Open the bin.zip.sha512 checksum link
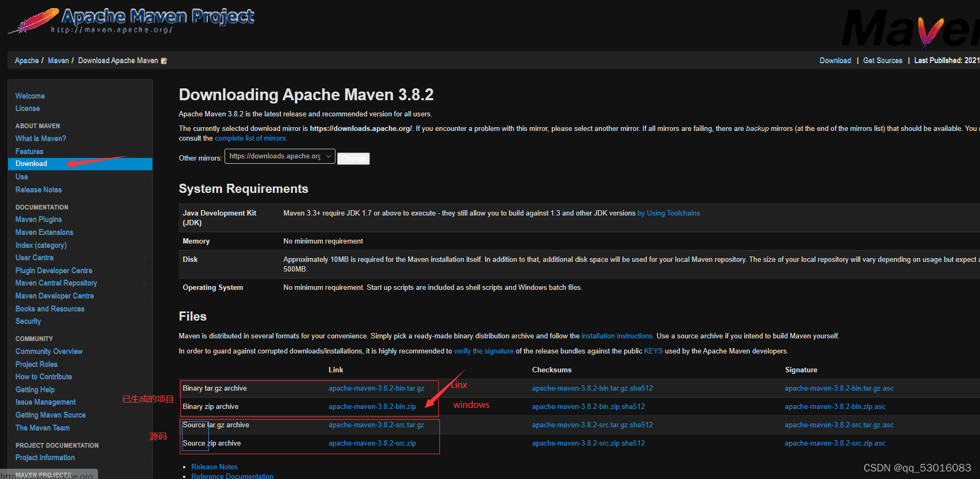Viewport: 980px width, 479px height. (588, 407)
